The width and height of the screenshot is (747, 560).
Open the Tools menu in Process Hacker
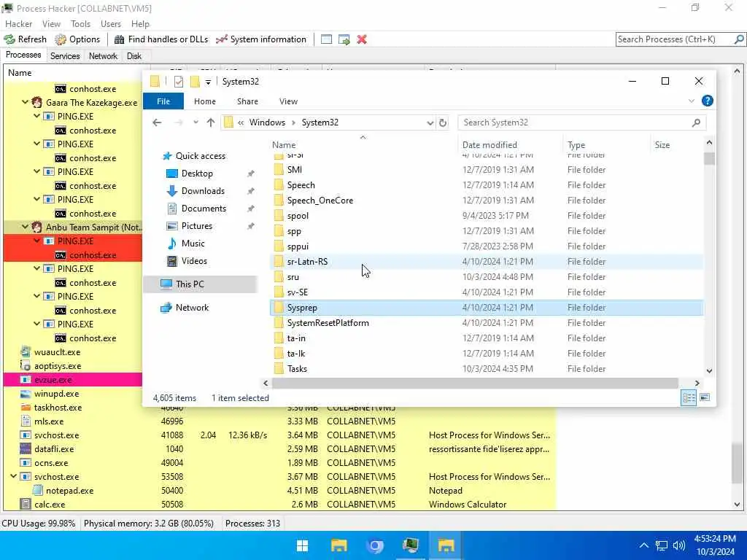(80, 24)
